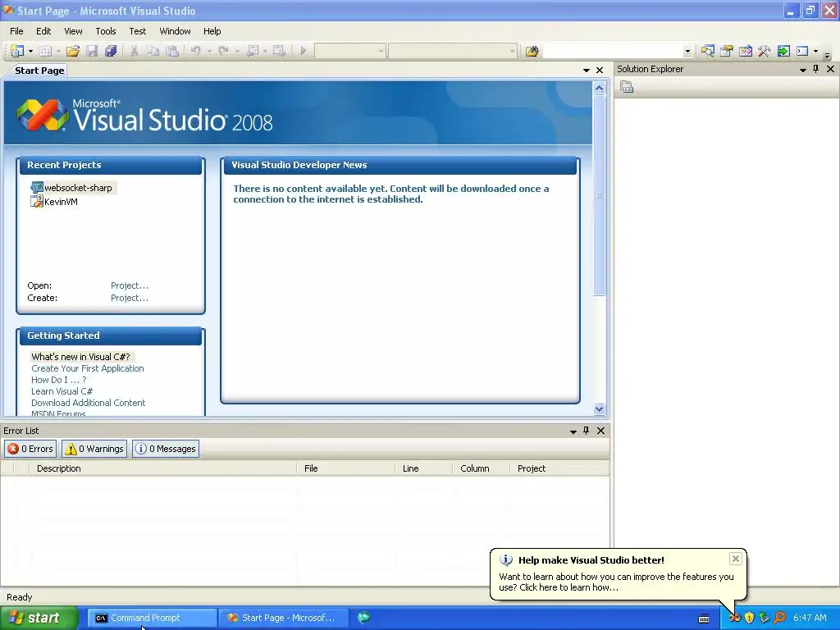Click the New Project toolbar icon

coord(17,51)
